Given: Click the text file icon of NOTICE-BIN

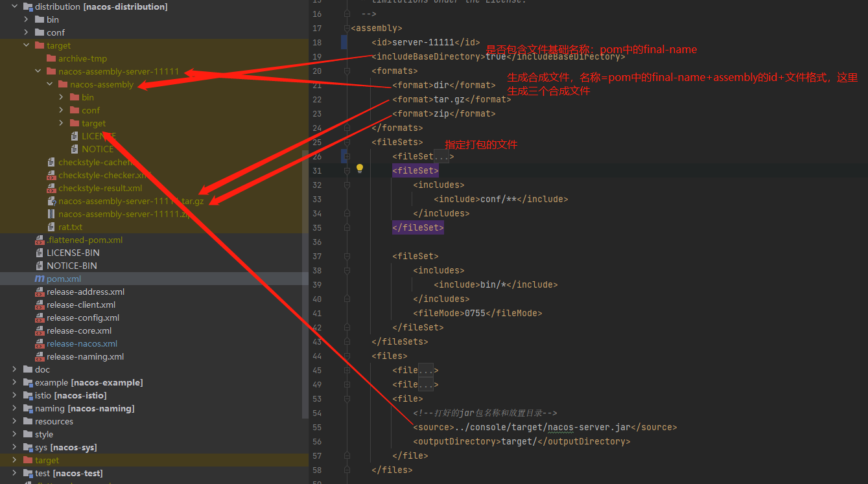Looking at the screenshot, I should tap(40, 266).
